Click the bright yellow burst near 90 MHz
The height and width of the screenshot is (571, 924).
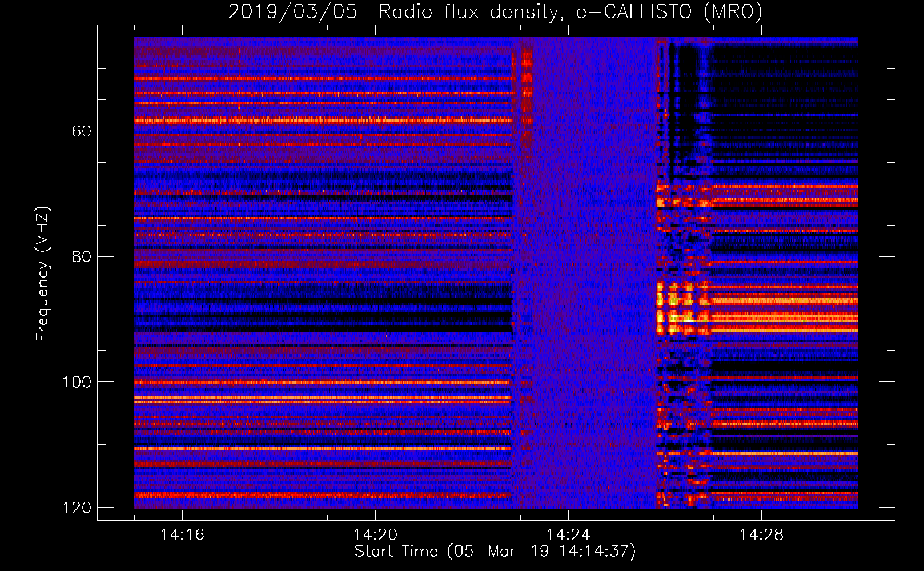(683, 308)
